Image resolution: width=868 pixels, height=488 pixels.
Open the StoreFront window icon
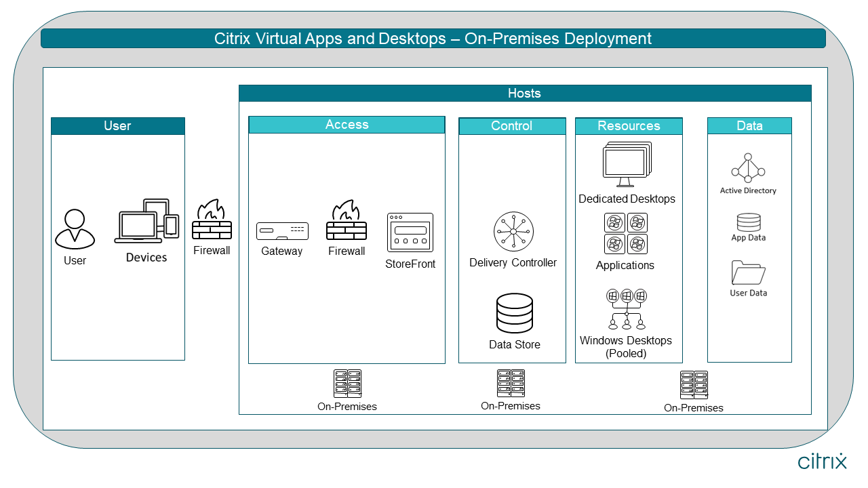coord(410,232)
